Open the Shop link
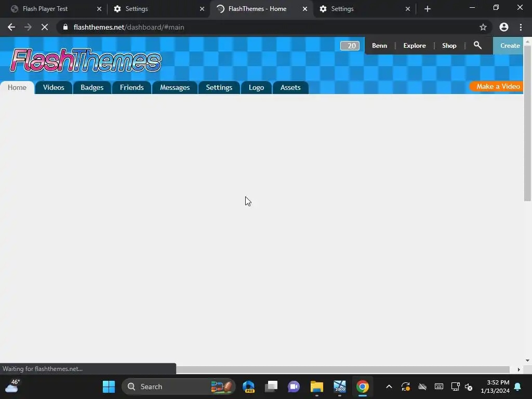Viewport: 532px width, 399px height. click(449, 46)
